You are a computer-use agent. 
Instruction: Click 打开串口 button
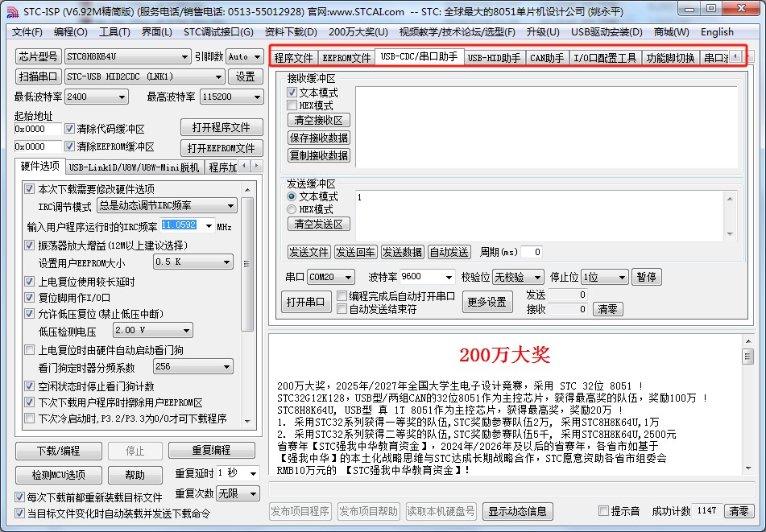pyautogui.click(x=305, y=302)
